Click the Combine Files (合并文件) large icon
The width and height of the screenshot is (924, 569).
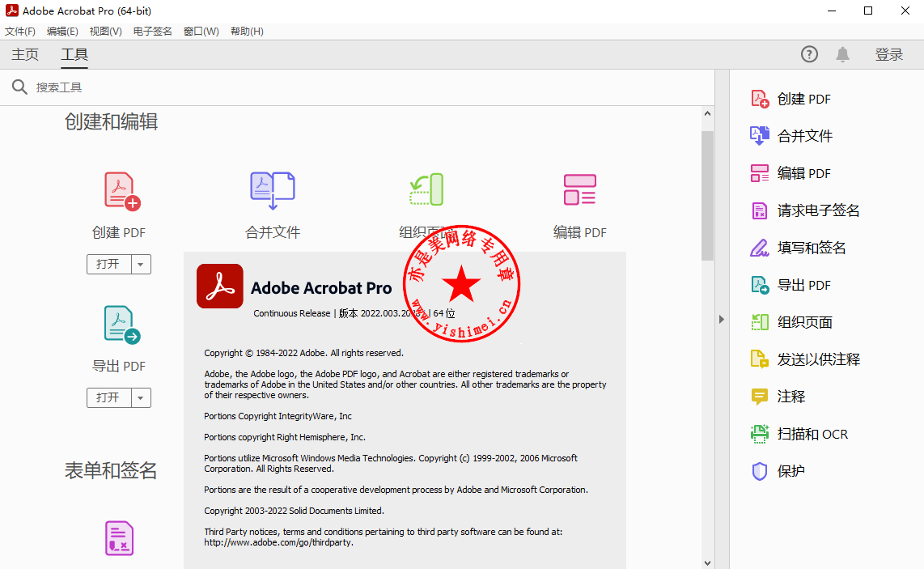[272, 190]
